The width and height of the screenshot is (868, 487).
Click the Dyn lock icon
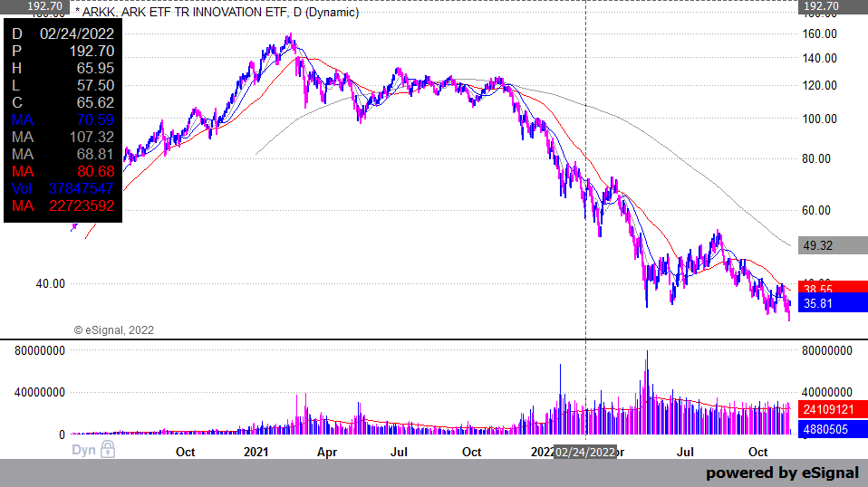[x=108, y=449]
